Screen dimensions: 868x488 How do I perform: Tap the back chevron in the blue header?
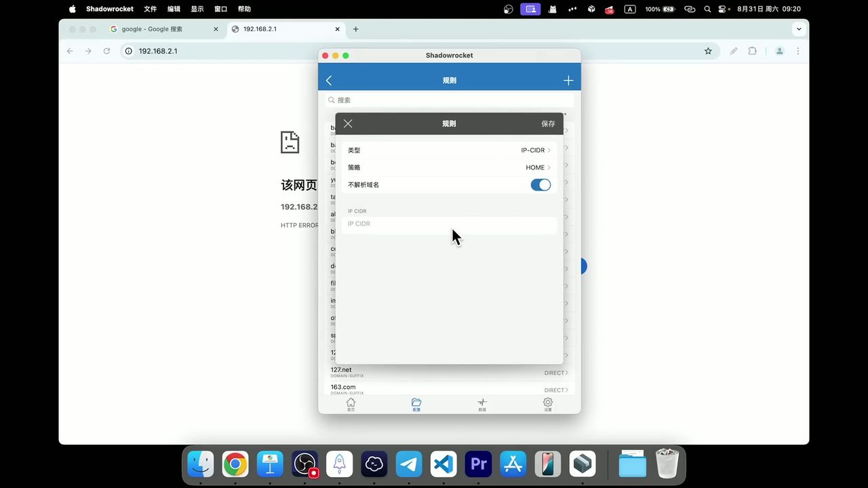pos(329,80)
